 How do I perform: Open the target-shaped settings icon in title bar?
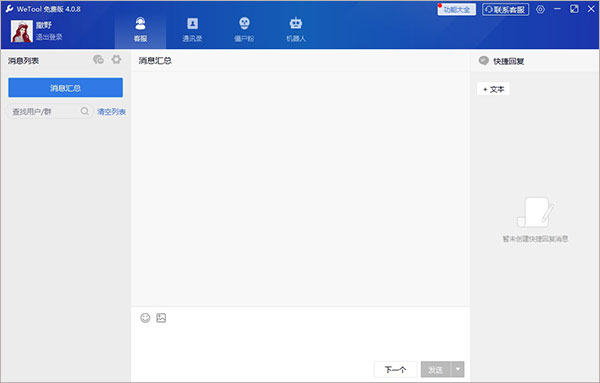point(540,9)
